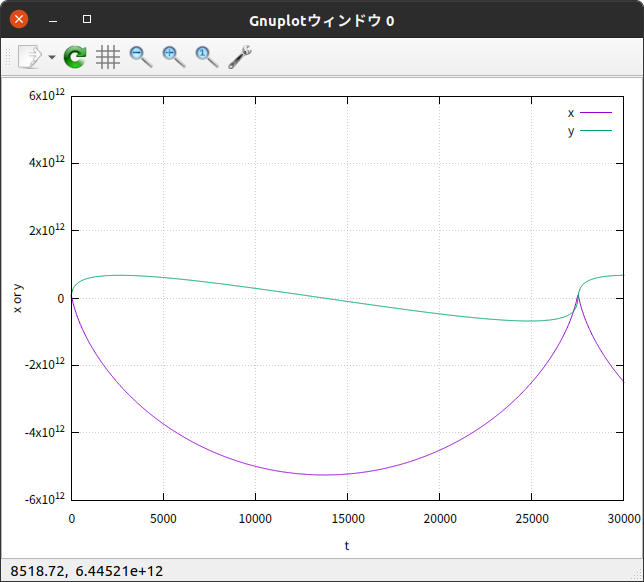Click the 30000 x-axis tick label
This screenshot has height=582, width=644.
click(x=624, y=519)
